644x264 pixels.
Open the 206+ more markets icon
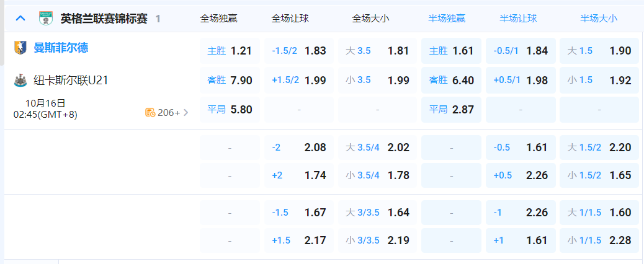150,112
